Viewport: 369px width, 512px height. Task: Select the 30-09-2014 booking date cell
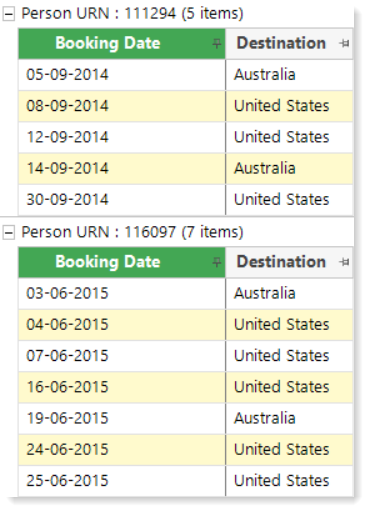tap(122, 200)
